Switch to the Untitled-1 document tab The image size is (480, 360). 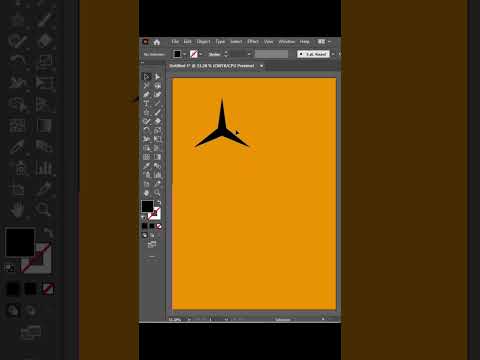click(x=212, y=66)
